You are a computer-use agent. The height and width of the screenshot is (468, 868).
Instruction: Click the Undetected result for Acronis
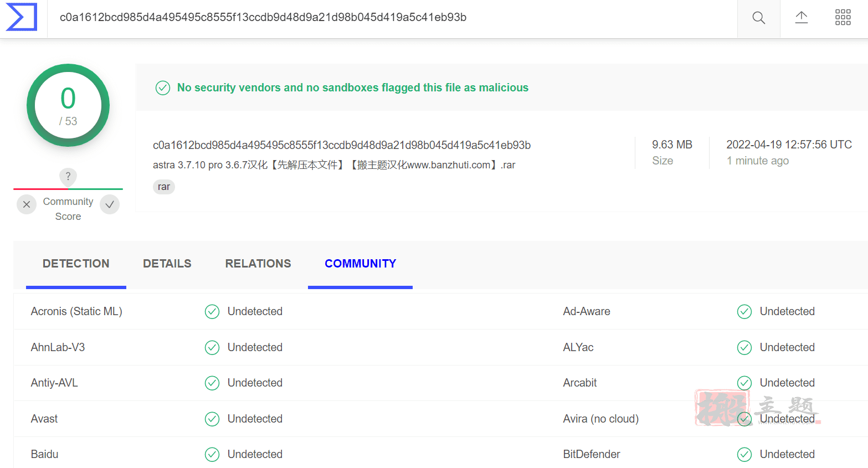255,311
